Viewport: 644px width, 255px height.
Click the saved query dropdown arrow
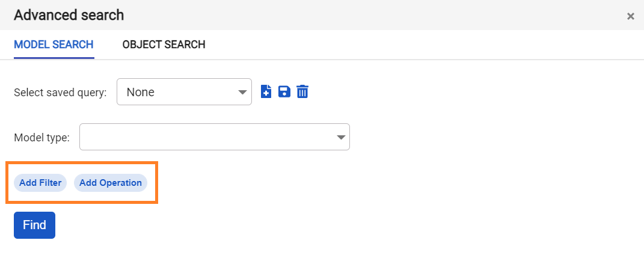tap(242, 92)
